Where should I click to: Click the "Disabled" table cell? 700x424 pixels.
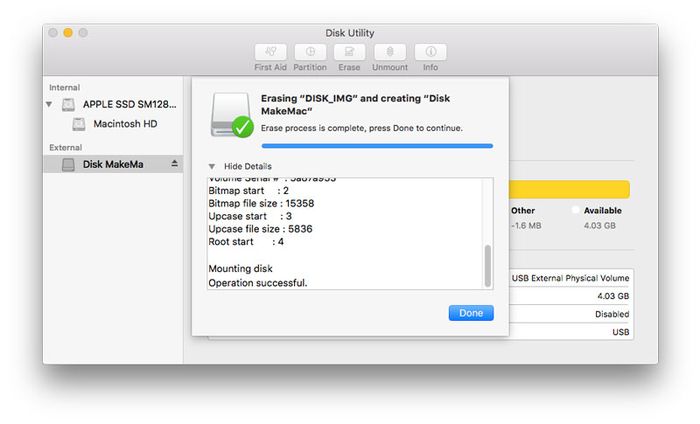point(612,314)
